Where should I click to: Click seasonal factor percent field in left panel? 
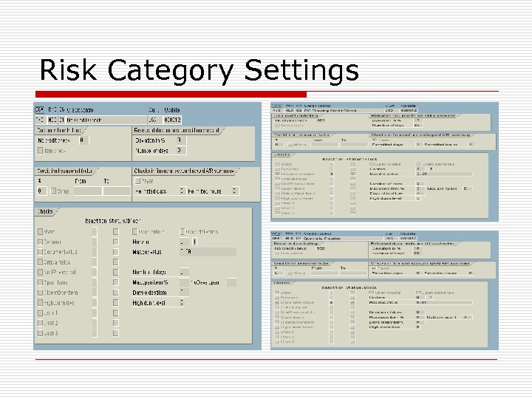point(41,191)
